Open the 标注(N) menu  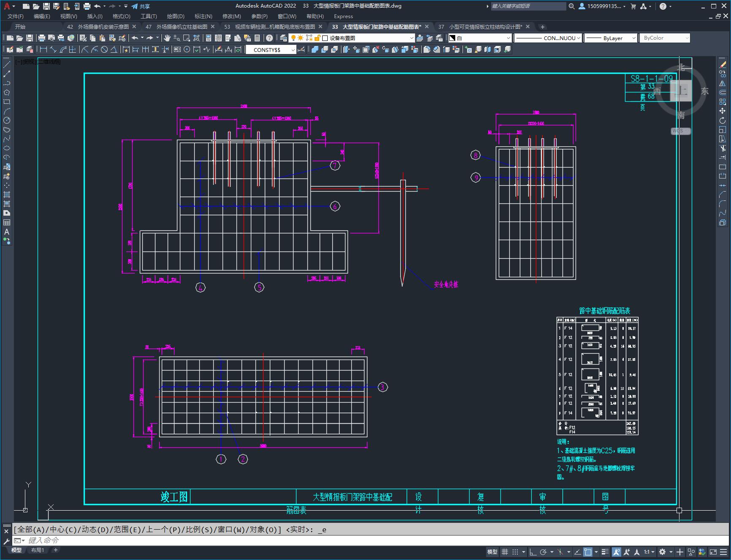(203, 16)
